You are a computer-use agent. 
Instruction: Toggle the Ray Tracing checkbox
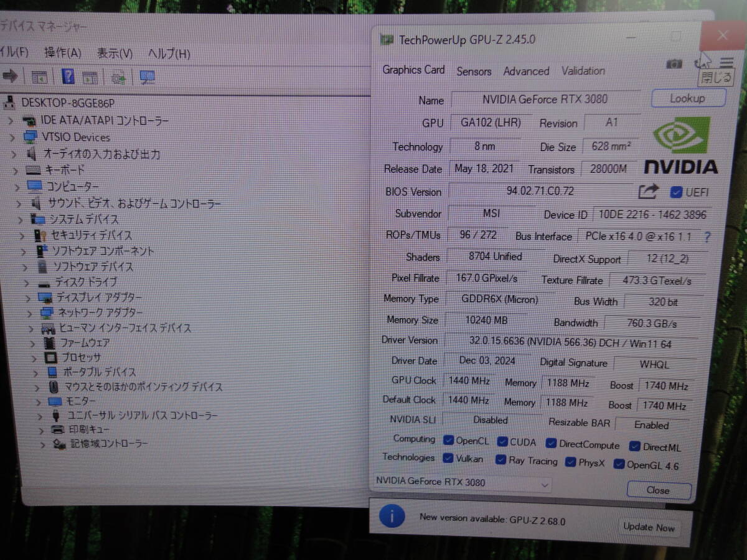[500, 460]
